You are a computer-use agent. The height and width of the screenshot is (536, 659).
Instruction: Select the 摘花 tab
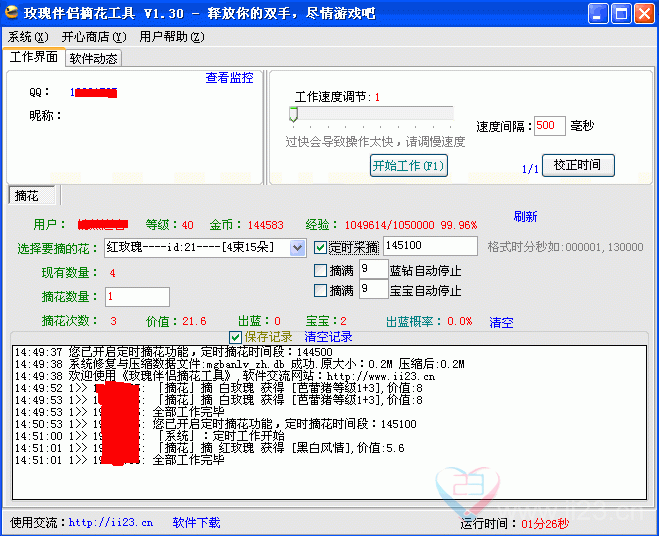(x=32, y=195)
